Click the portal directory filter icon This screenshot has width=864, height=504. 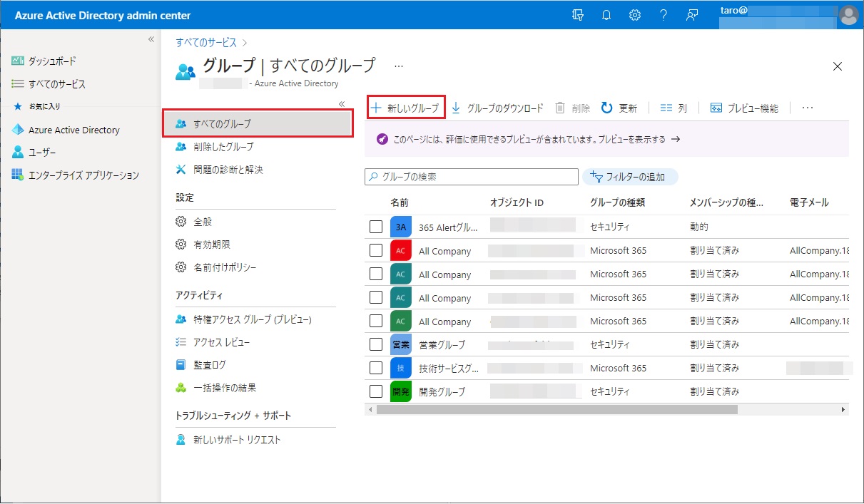[578, 15]
